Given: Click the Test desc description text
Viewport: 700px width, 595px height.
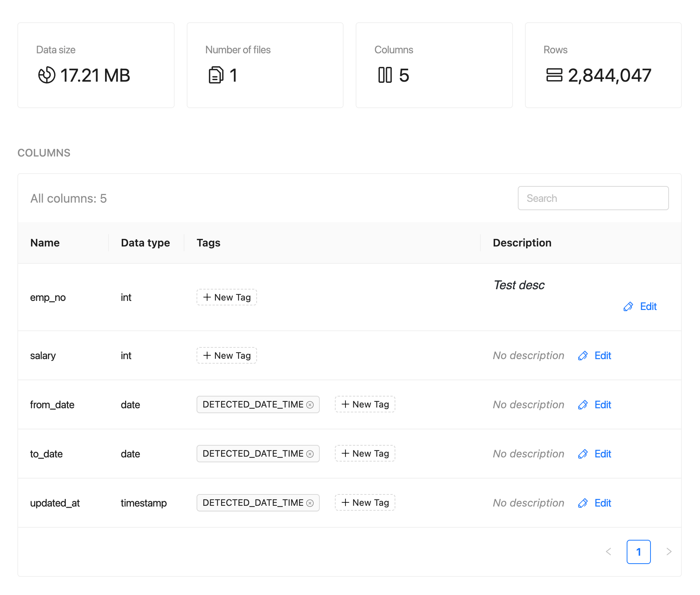Looking at the screenshot, I should pyautogui.click(x=519, y=285).
